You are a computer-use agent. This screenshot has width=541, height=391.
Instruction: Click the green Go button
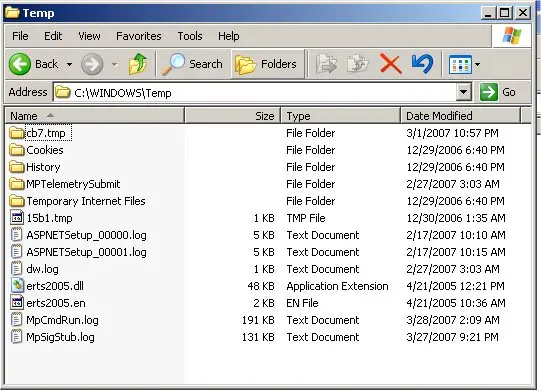point(498,92)
